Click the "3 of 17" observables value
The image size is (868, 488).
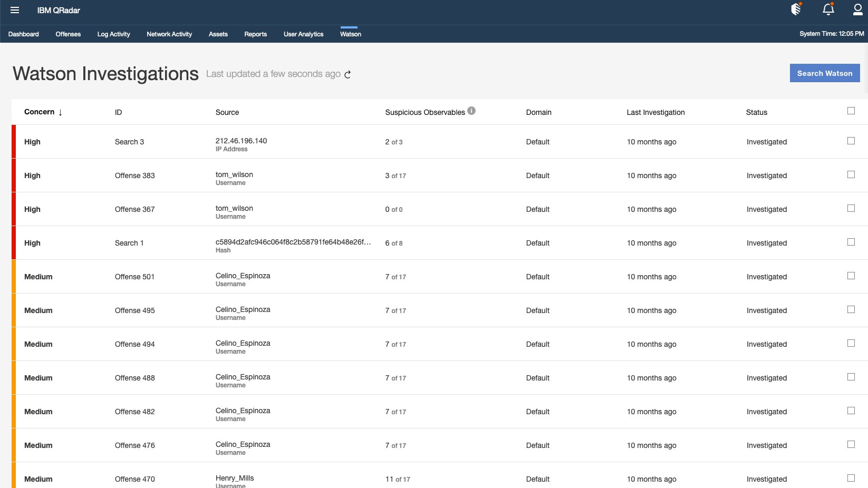(396, 175)
